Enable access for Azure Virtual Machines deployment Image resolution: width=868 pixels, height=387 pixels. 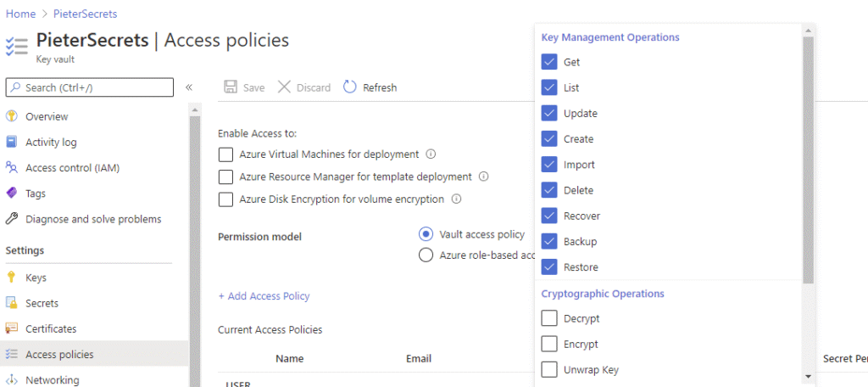pos(225,154)
